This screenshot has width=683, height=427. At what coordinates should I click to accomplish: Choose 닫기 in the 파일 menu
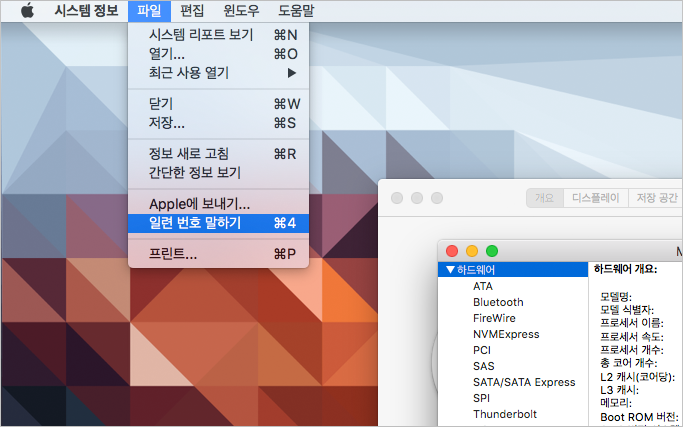tap(218, 104)
